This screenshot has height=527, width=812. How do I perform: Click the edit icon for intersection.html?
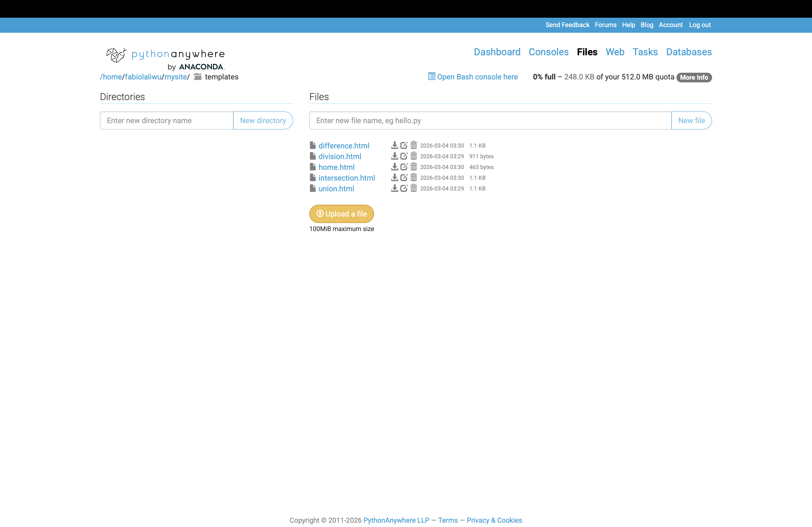[x=404, y=178]
